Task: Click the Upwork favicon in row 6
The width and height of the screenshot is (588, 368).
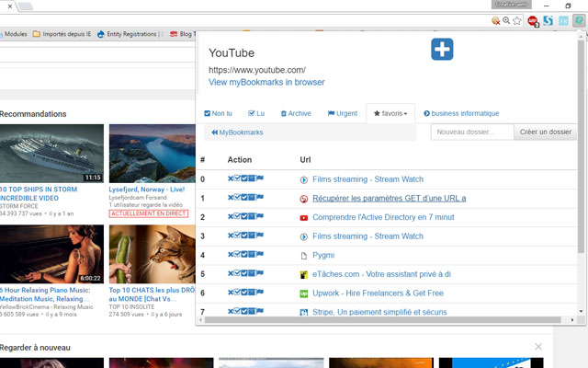Action: click(304, 293)
